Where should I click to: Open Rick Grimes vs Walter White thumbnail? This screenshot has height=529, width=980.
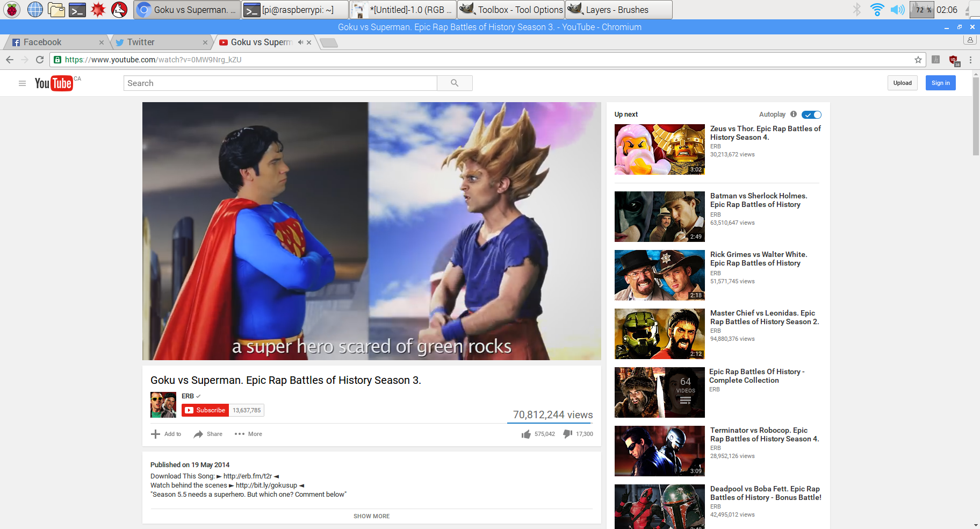pyautogui.click(x=660, y=275)
